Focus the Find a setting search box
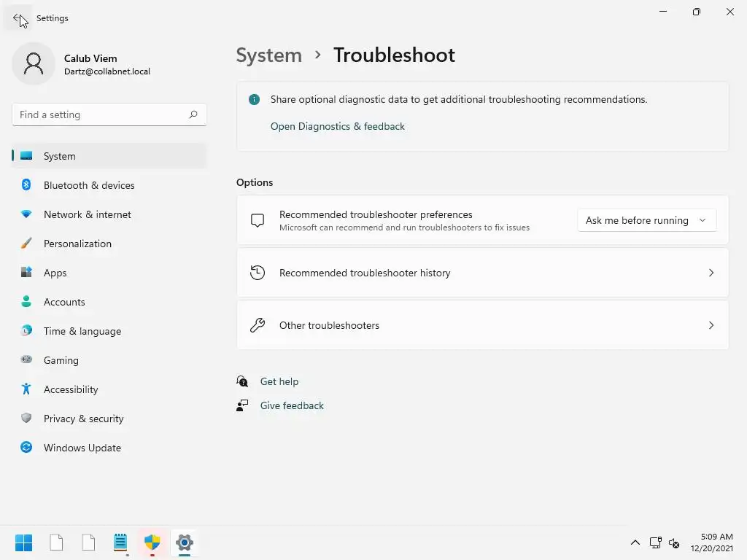The width and height of the screenshot is (747, 560). tap(109, 114)
